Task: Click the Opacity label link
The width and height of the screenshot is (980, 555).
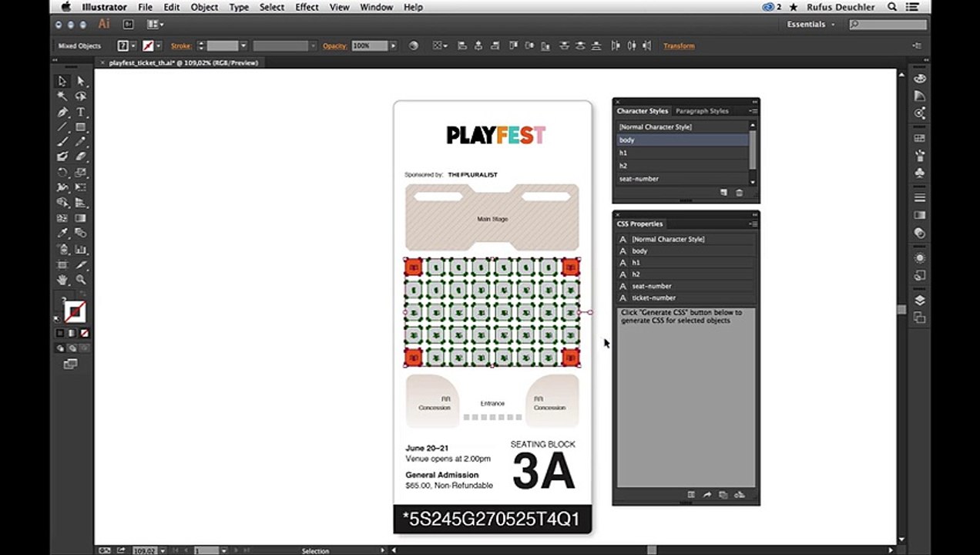Action: pyautogui.click(x=335, y=46)
